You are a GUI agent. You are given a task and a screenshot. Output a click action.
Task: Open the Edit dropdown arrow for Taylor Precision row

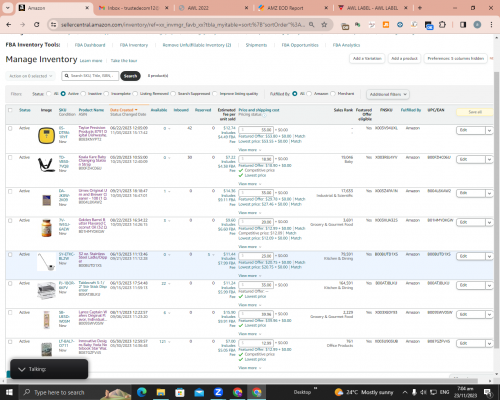pyautogui.click(x=489, y=131)
